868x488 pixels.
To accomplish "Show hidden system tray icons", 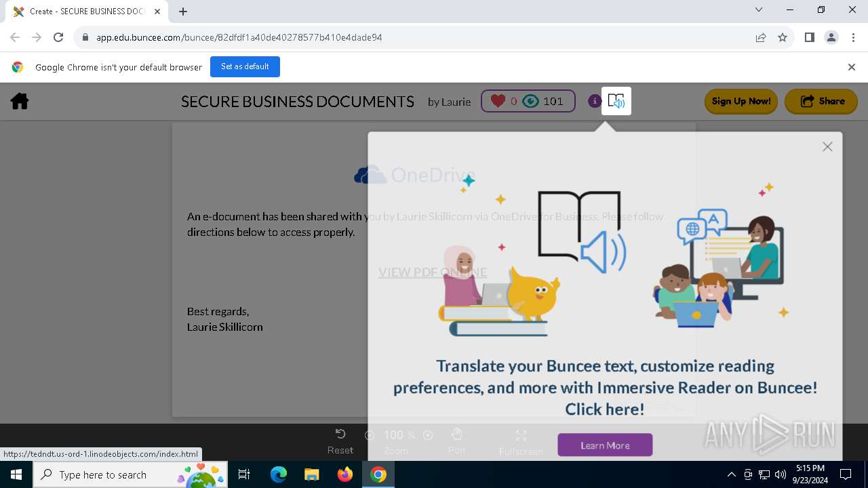I will click(x=731, y=474).
